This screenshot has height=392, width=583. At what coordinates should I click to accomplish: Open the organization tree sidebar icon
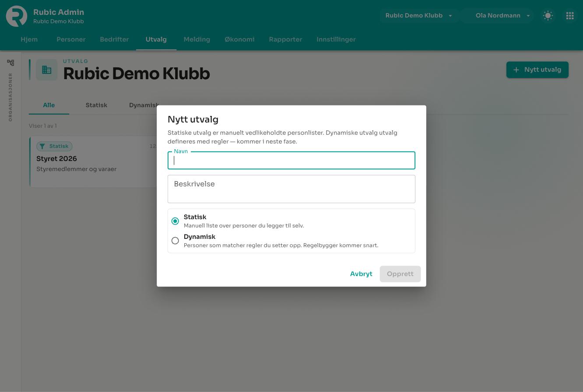pyautogui.click(x=11, y=63)
